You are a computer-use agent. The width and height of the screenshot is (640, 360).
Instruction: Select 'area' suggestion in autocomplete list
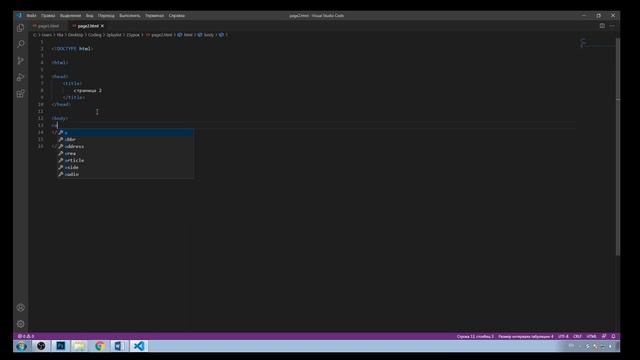125,153
